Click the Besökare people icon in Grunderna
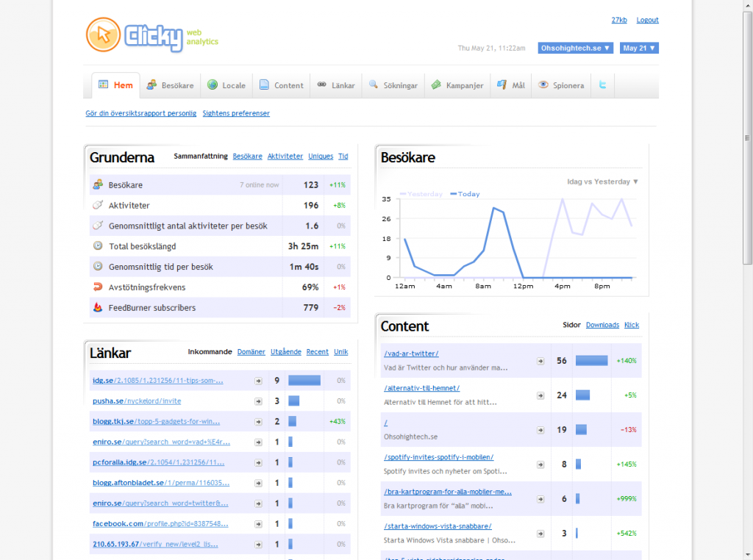The height and width of the screenshot is (560, 753). pos(98,184)
